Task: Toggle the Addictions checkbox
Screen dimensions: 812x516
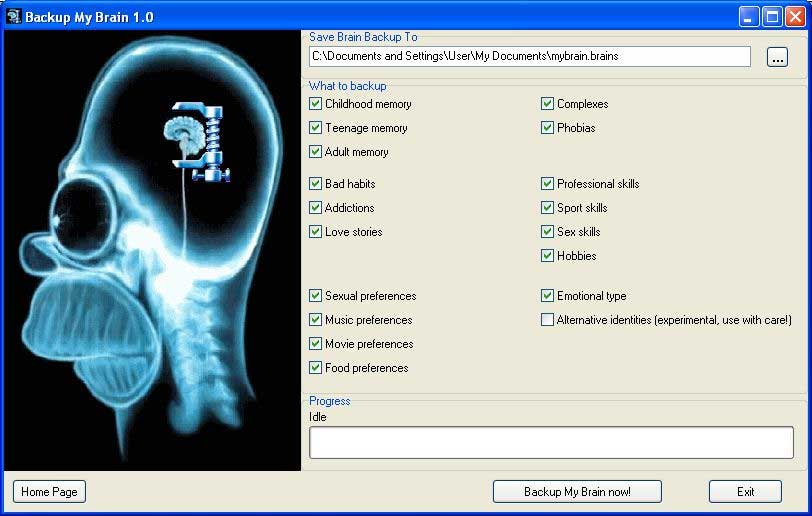Action: pos(315,208)
